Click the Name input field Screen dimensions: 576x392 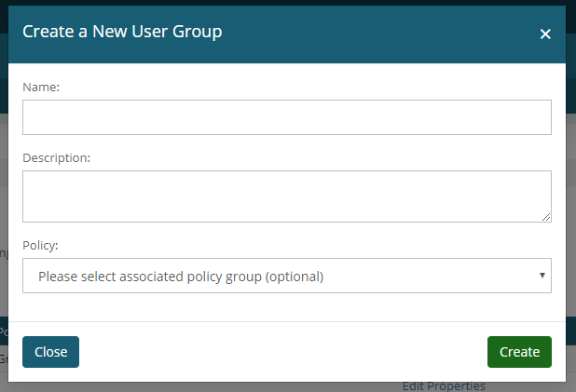[286, 117]
